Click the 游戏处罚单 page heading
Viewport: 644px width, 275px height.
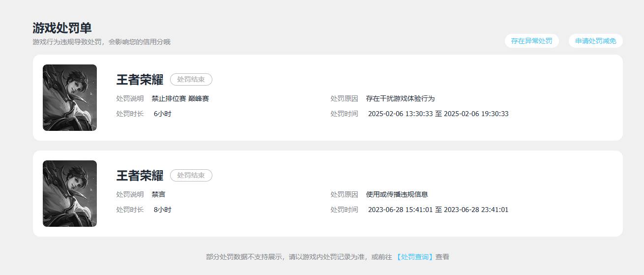[62, 28]
